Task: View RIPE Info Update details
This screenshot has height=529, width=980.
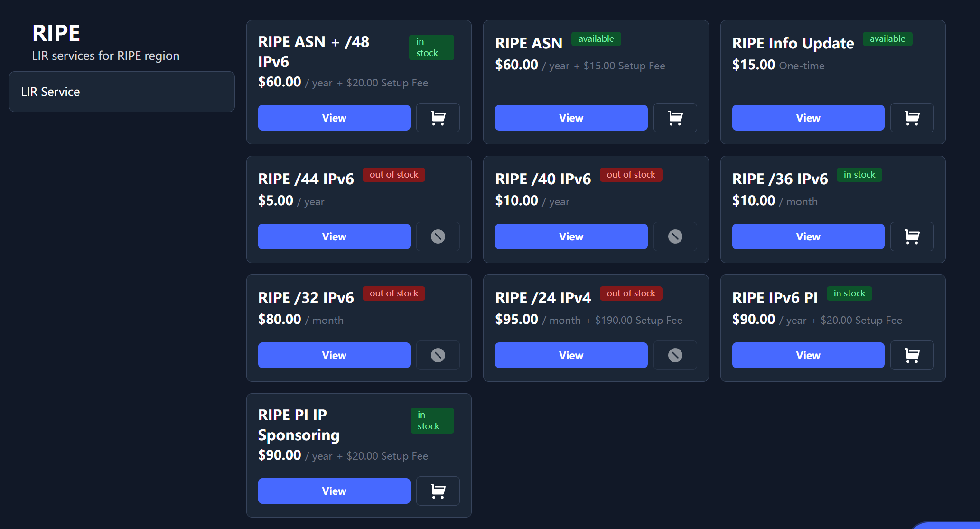Action: tap(808, 118)
